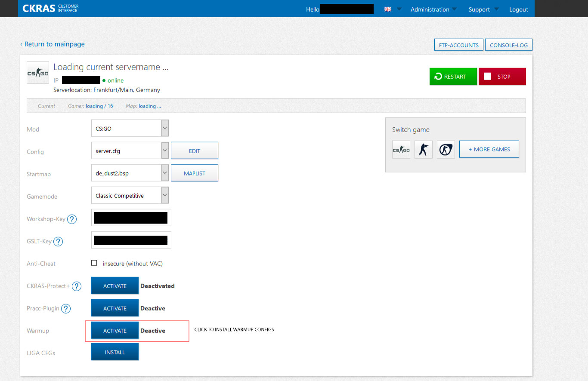Open MAPLIST next to Startmap
The image size is (588, 381).
coord(195,173)
